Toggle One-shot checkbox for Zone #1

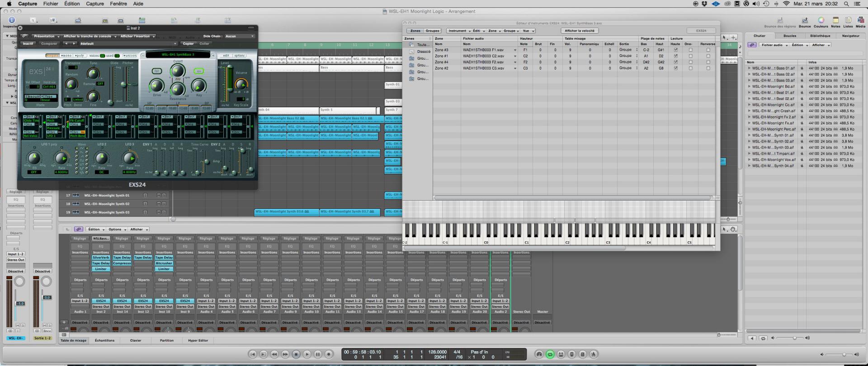pyautogui.click(x=690, y=56)
